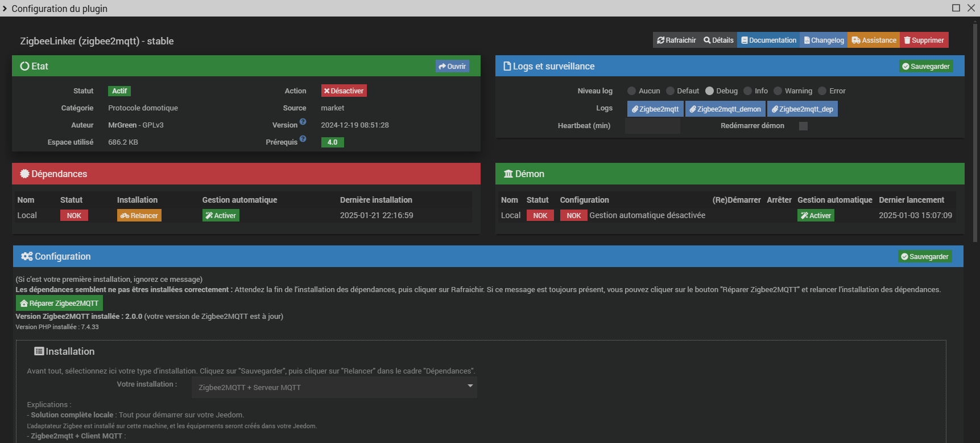Click the "market" source value
Screen dimensions: 980x443
[332, 108]
